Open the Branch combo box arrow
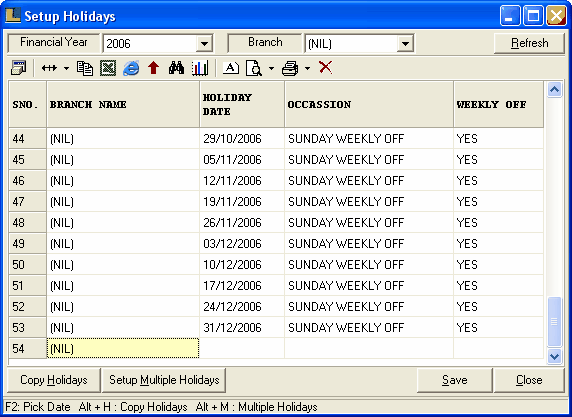The height and width of the screenshot is (417, 572). click(x=405, y=44)
